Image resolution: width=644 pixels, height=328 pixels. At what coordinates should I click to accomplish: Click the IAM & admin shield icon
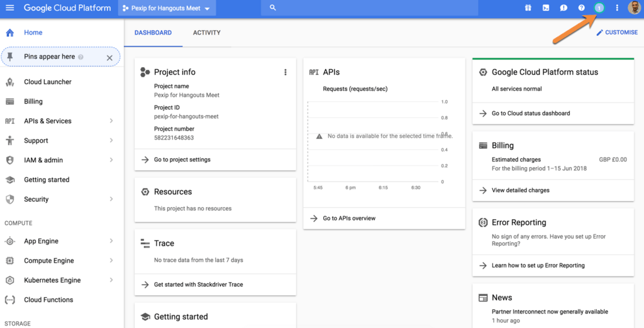click(x=10, y=160)
